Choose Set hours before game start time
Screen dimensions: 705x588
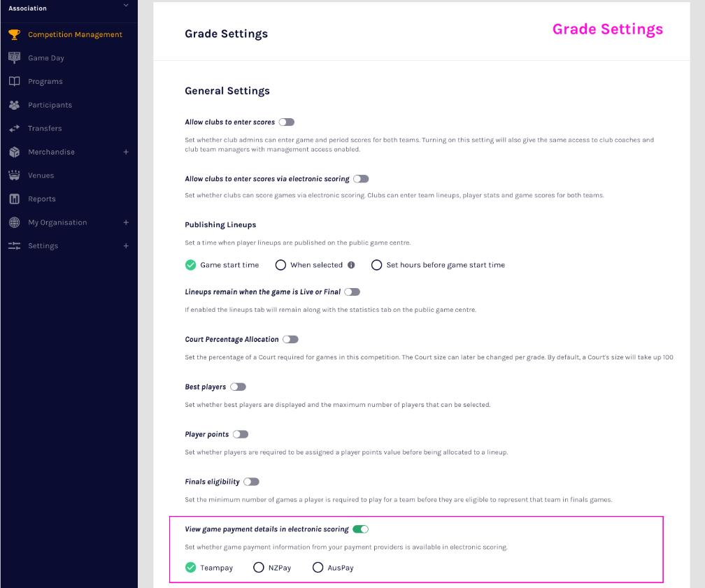pyautogui.click(x=377, y=265)
